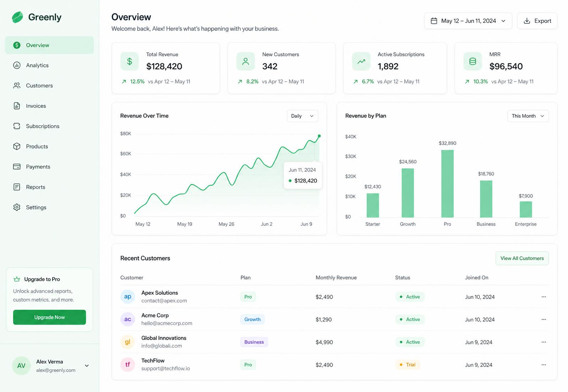This screenshot has width=568, height=392.
Task: Expand the Daily interval dropdown
Action: point(302,116)
